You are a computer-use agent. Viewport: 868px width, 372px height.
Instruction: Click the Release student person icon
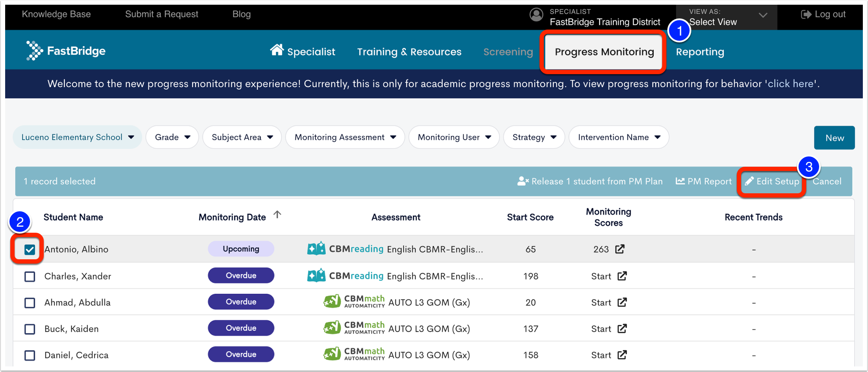click(x=523, y=181)
